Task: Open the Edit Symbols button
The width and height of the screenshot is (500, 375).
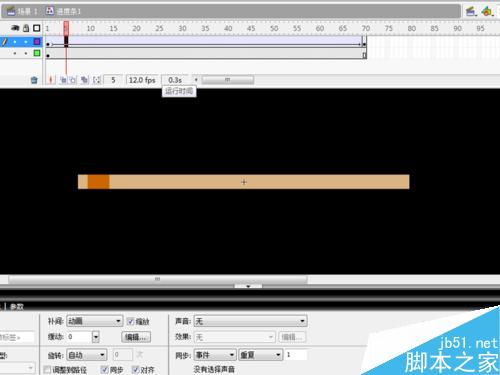Action: tap(487, 11)
